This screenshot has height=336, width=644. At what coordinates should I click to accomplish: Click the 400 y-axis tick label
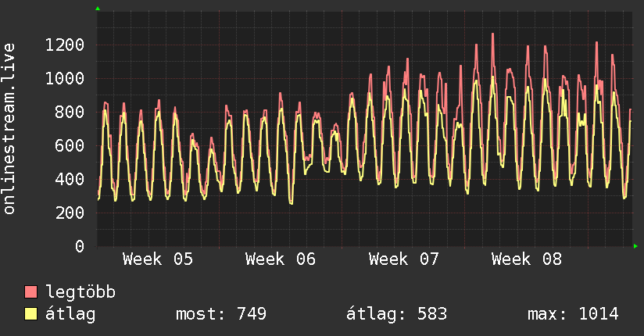(x=70, y=179)
